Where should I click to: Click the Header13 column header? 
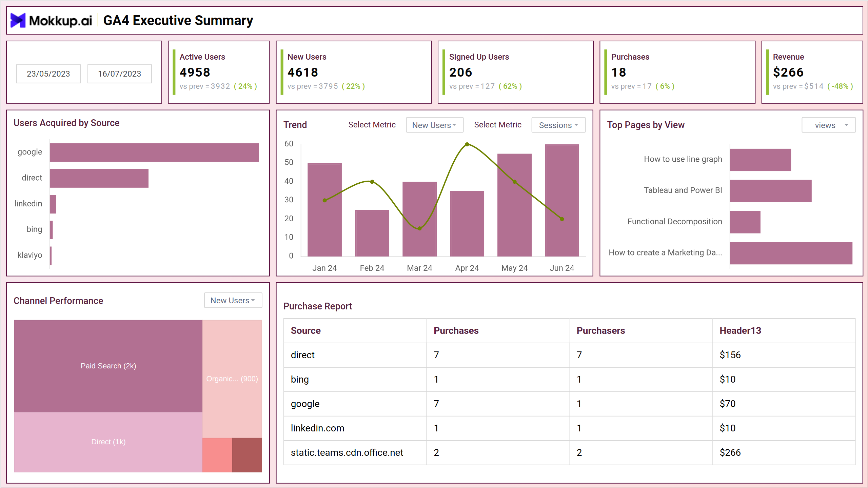784,331
